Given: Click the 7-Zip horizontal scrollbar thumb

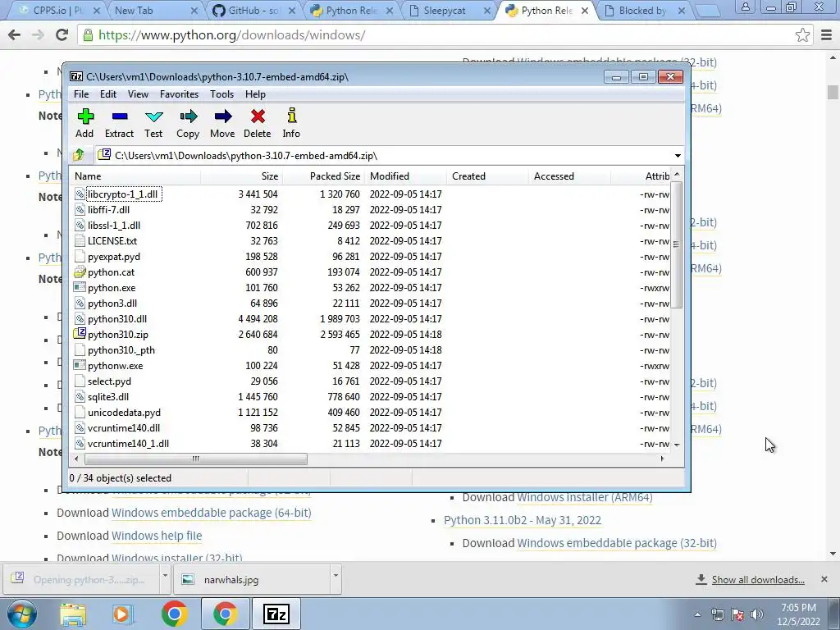Looking at the screenshot, I should point(196,459).
